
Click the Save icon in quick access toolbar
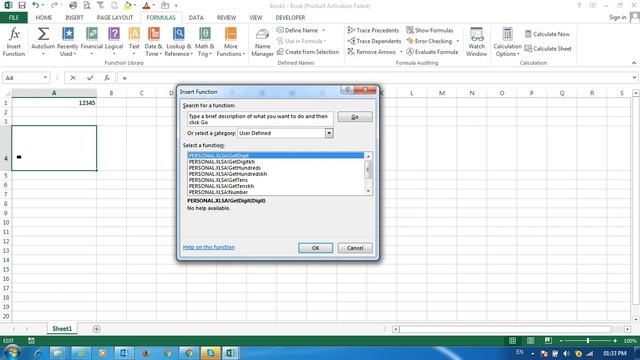[x=22, y=5]
